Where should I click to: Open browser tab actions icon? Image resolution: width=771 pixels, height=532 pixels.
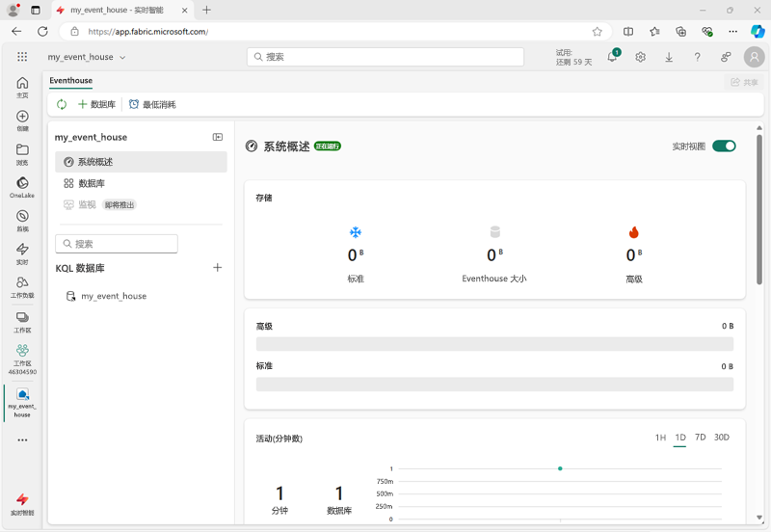pos(36,10)
